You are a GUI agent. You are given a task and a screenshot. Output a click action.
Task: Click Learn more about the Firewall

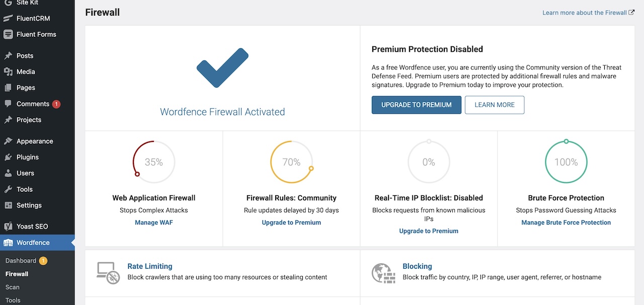[x=585, y=12]
